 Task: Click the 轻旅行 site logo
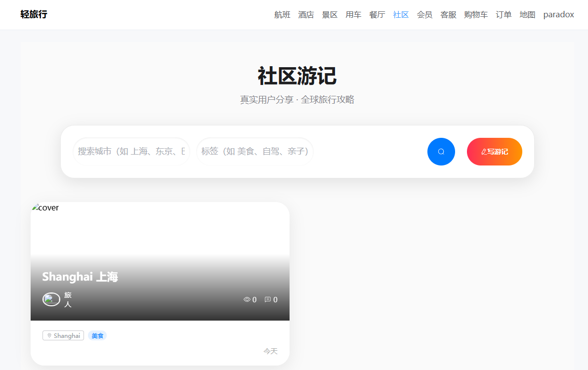tap(34, 15)
